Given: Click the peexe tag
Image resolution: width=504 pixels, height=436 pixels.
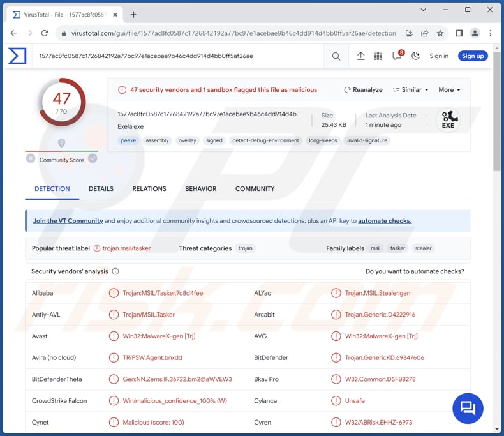Looking at the screenshot, I should pyautogui.click(x=128, y=140).
